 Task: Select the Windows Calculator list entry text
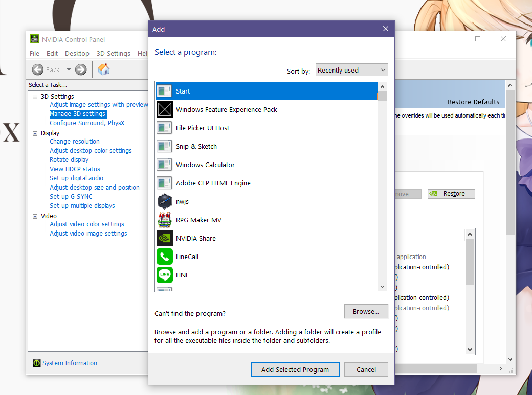click(205, 165)
